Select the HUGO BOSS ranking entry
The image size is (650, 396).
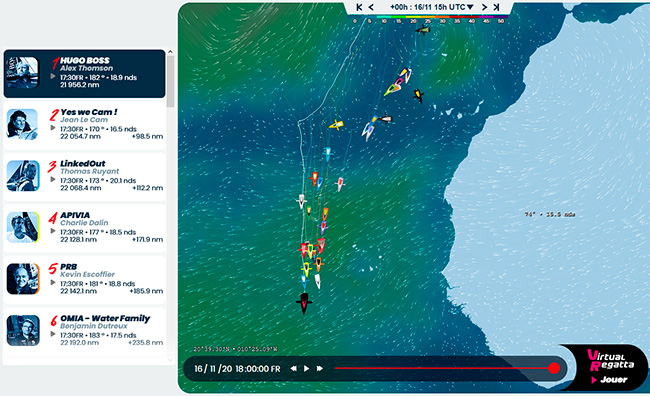pyautogui.click(x=85, y=73)
